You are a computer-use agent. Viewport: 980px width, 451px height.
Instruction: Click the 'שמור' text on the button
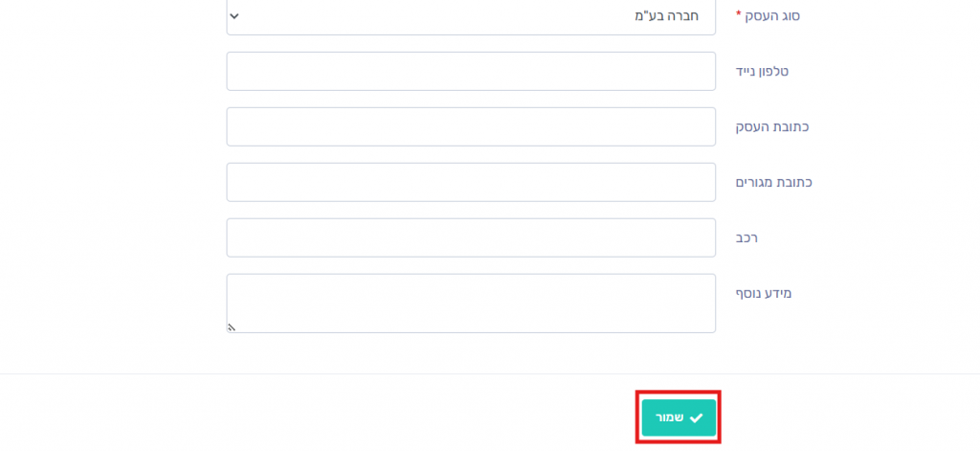(x=669, y=418)
